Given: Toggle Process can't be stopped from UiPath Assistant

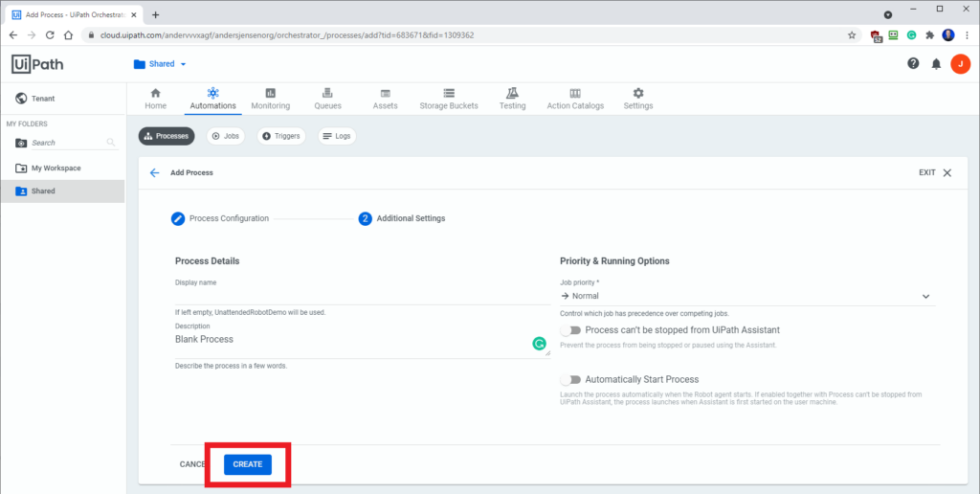Looking at the screenshot, I should (570, 330).
